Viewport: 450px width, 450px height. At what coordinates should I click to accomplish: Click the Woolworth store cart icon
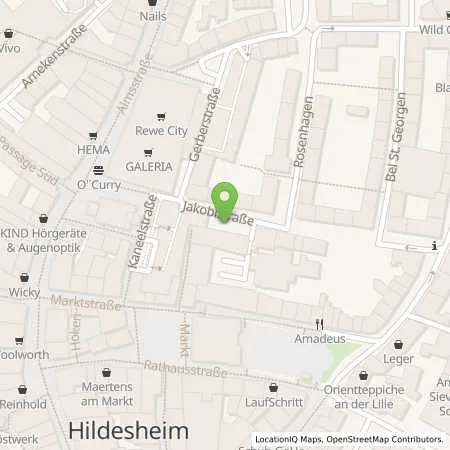(19, 340)
